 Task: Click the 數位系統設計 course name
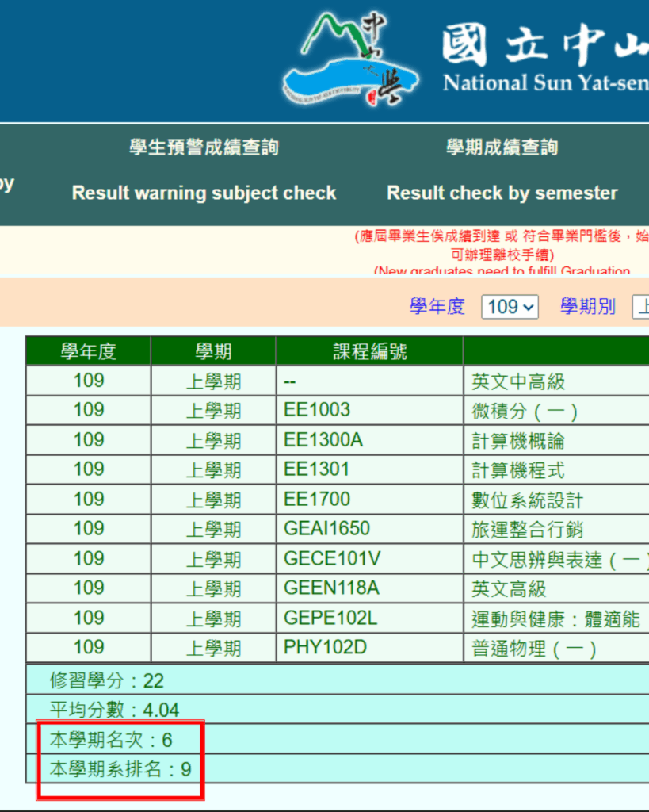[x=527, y=500]
